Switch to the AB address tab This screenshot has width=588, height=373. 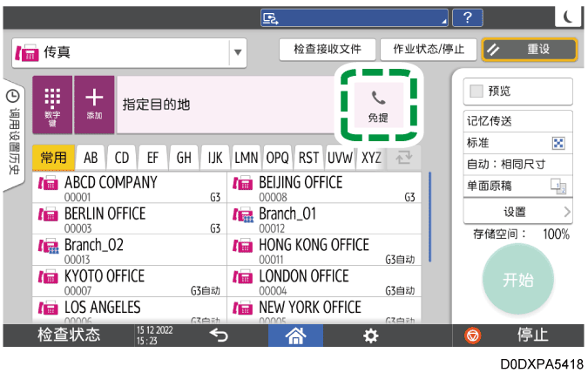pyautogui.click(x=90, y=158)
